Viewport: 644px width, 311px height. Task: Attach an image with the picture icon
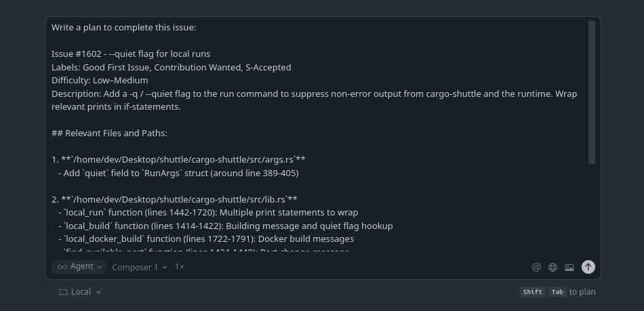569,267
